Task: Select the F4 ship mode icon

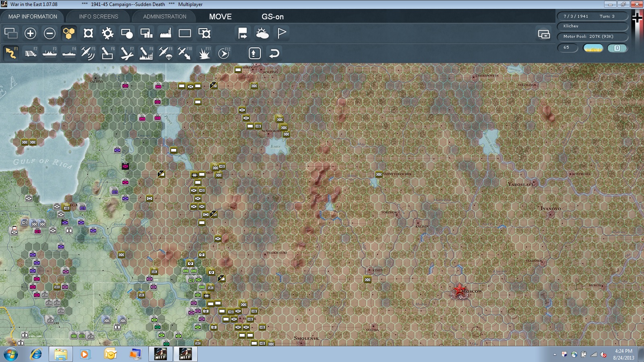Action: (x=69, y=53)
